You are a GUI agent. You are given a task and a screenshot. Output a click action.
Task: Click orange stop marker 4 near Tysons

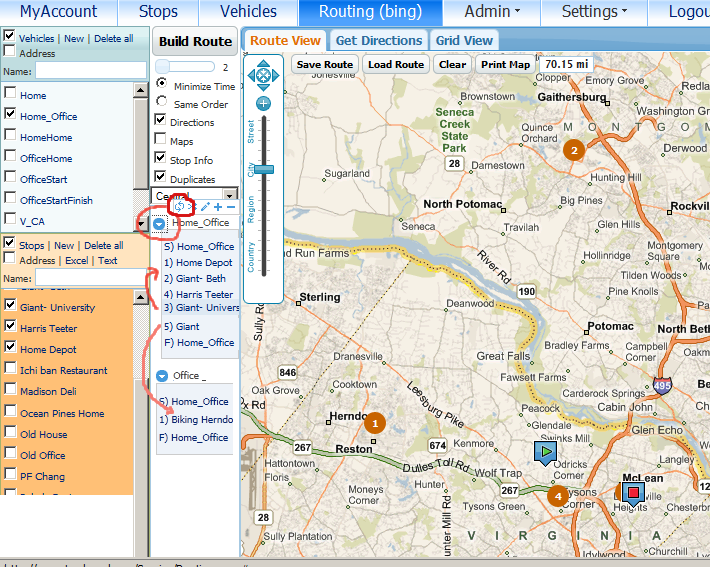558,496
